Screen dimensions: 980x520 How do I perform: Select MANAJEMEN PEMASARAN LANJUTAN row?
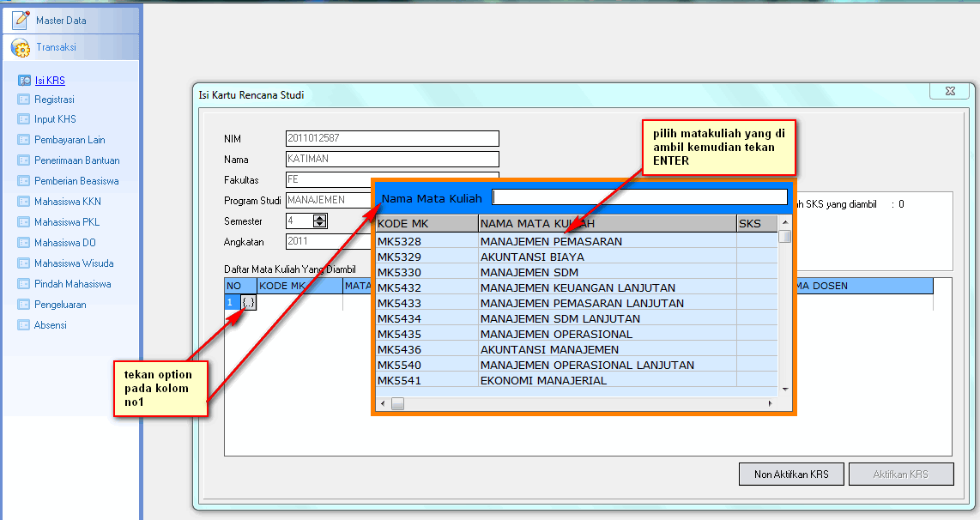click(577, 303)
